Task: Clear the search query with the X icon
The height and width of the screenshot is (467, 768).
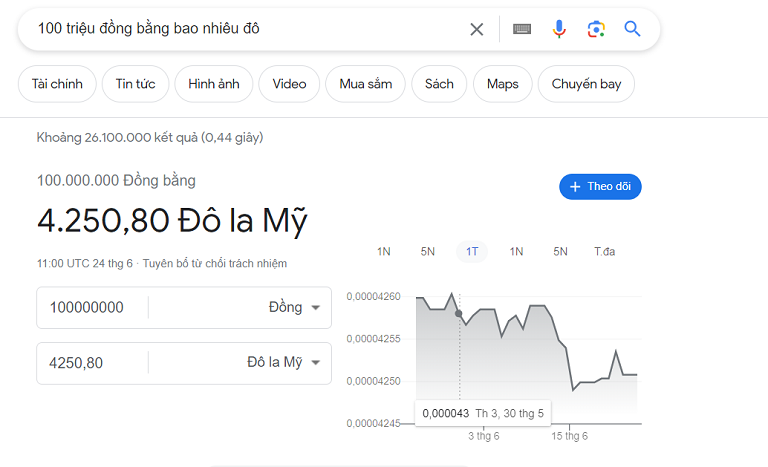Action: [x=477, y=29]
